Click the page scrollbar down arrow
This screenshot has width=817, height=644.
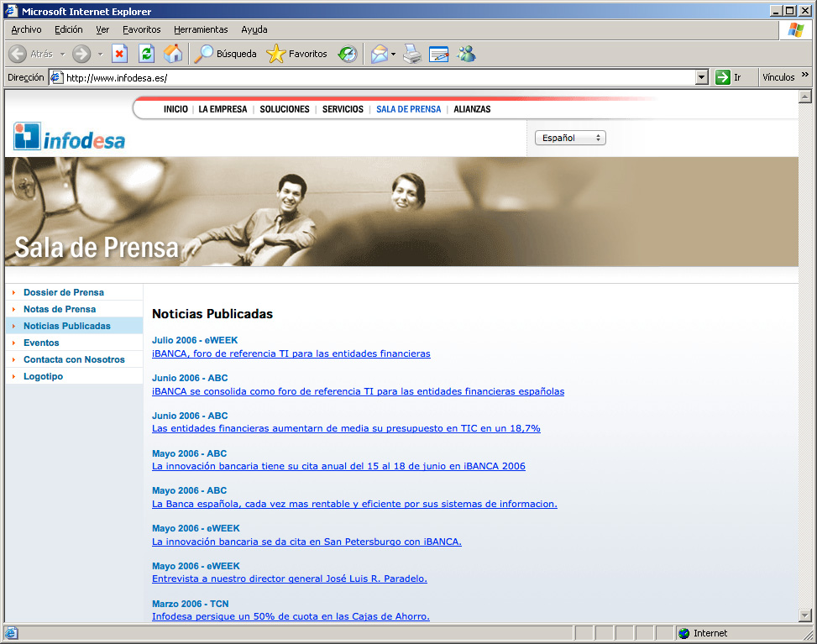804,615
